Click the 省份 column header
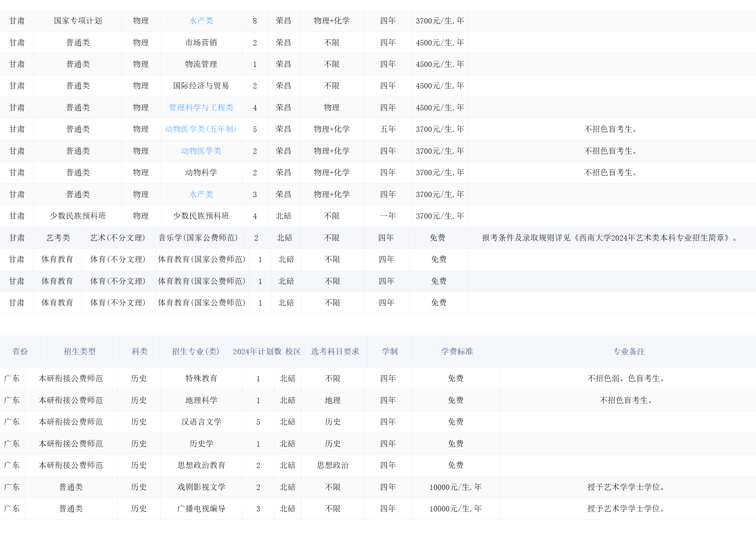 pos(20,352)
